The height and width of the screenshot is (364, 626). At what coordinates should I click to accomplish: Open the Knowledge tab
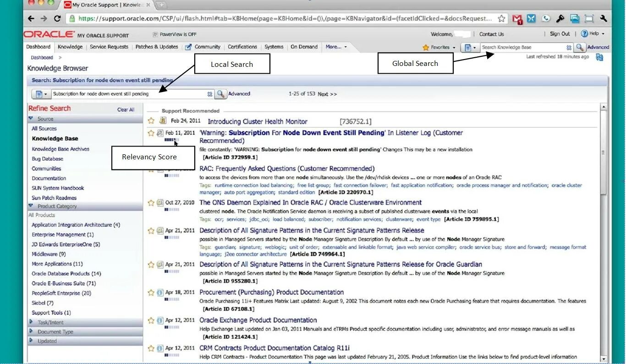70,47
